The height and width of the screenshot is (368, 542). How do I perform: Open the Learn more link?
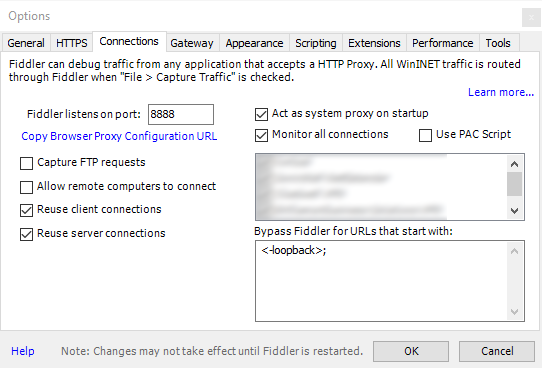[501, 92]
